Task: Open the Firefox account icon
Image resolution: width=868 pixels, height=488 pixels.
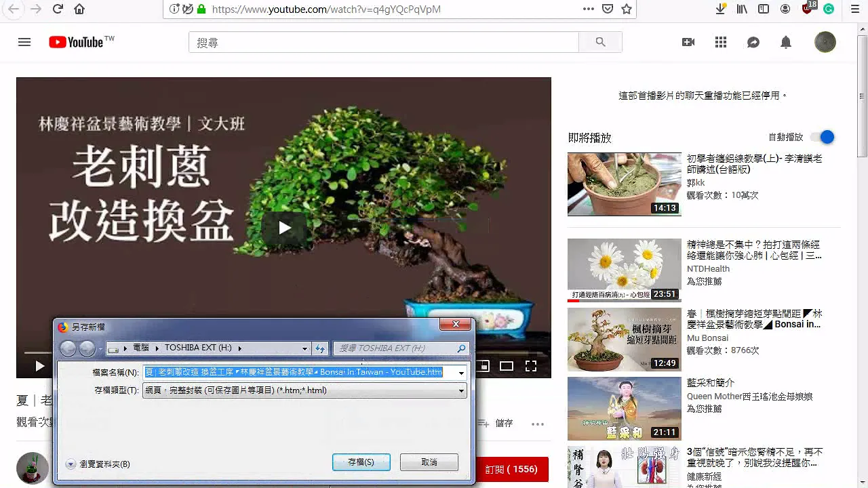Action: [x=785, y=9]
